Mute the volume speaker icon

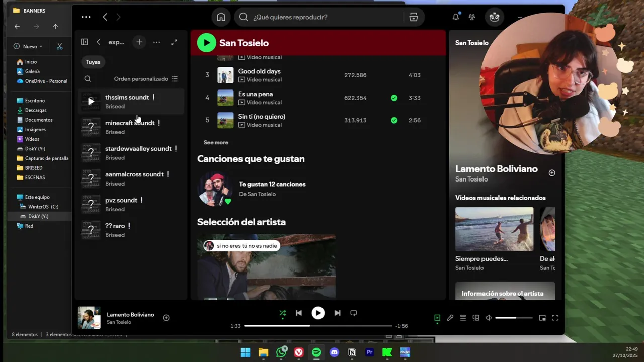(x=489, y=318)
